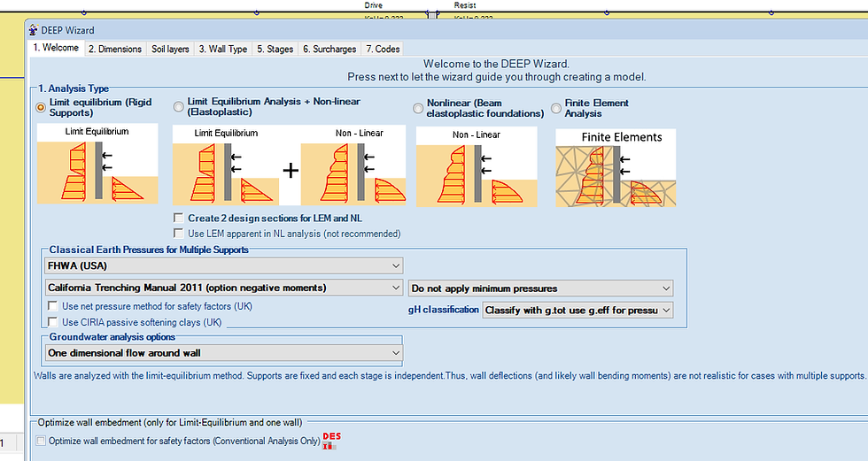The height and width of the screenshot is (461, 868).
Task: Tick Use LEM apparent in NL analysis
Action: 178,234
